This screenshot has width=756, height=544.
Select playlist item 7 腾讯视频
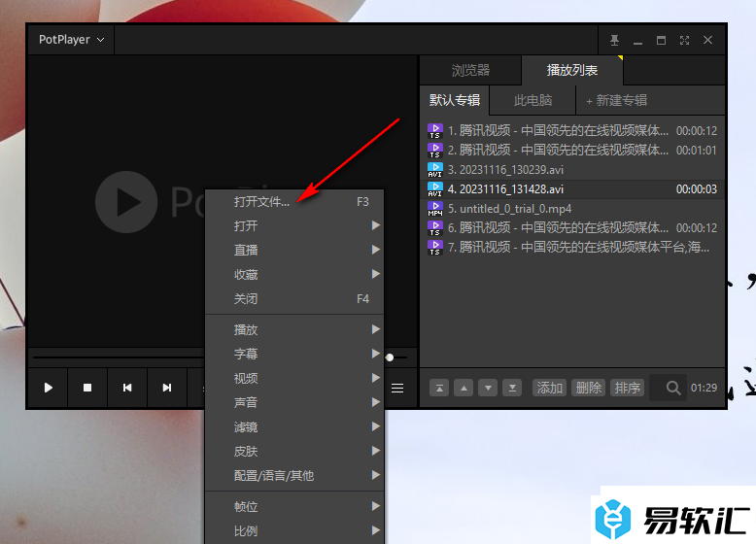[572, 248]
